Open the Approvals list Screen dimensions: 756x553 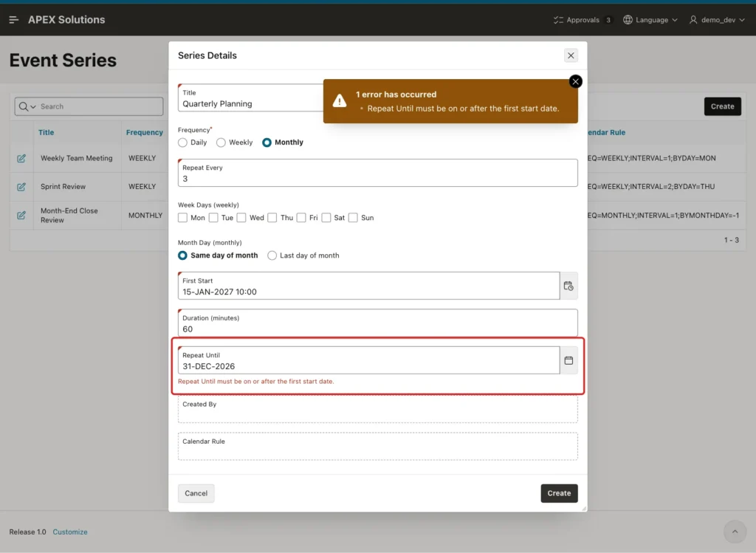pos(583,20)
